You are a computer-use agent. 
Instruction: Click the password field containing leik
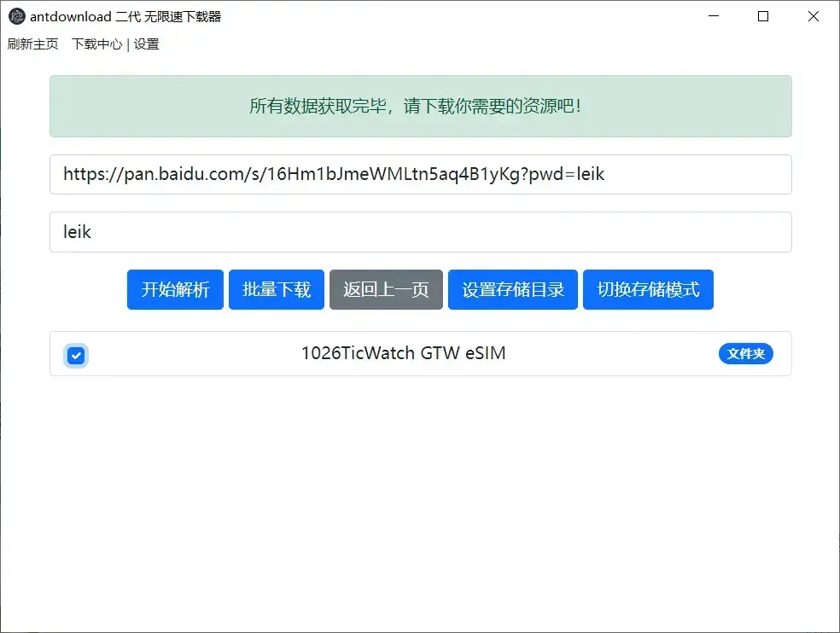click(420, 231)
